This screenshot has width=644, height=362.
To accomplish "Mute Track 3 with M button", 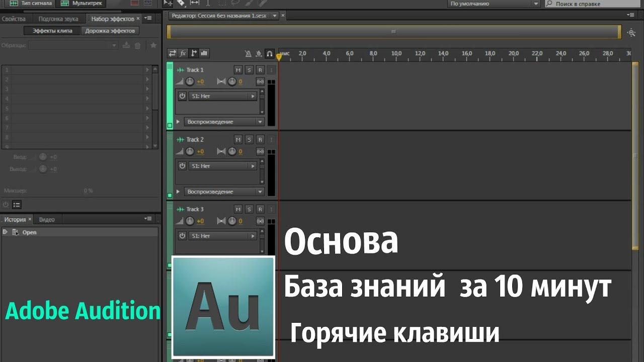I will click(x=238, y=209).
